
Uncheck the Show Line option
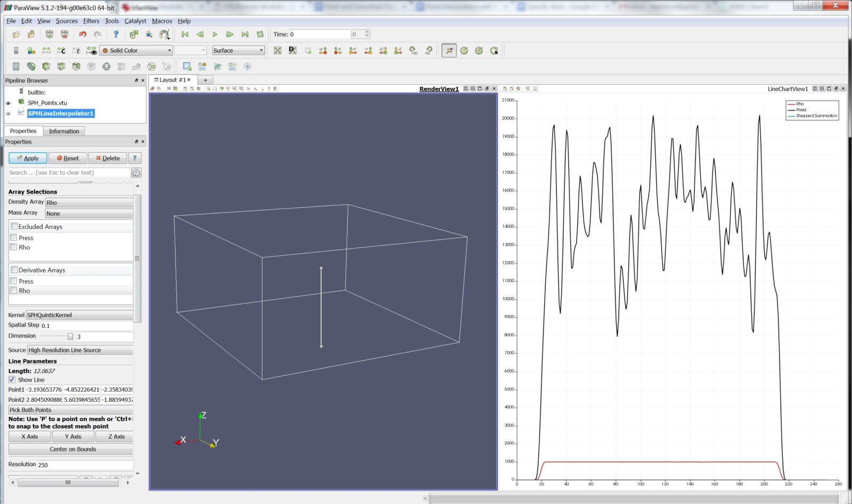[x=12, y=379]
